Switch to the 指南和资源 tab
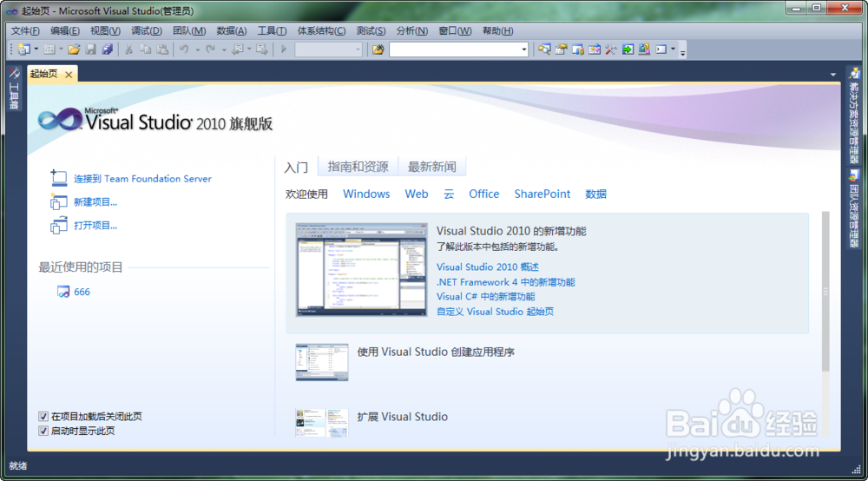Image resolution: width=868 pixels, height=481 pixels. 358,167
